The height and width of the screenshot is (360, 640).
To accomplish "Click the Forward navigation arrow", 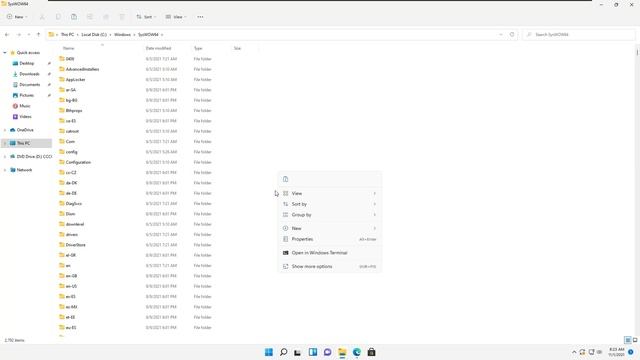I will 18,35.
